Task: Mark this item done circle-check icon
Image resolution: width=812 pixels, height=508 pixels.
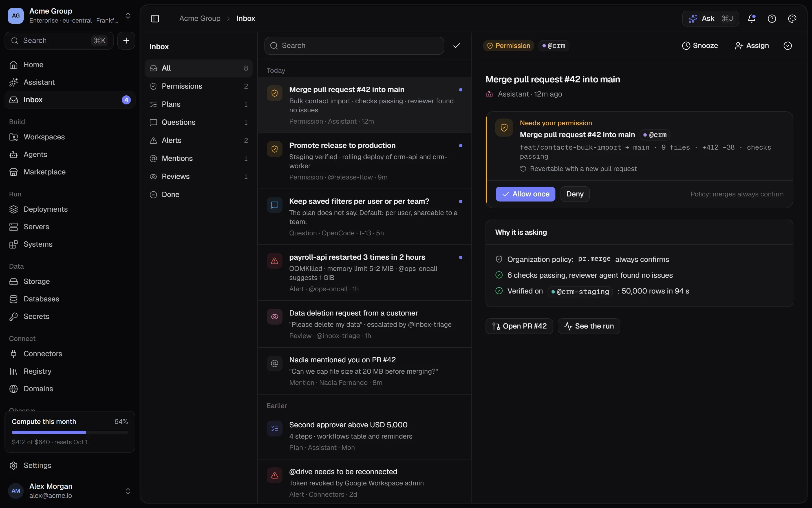Action: 787,46
